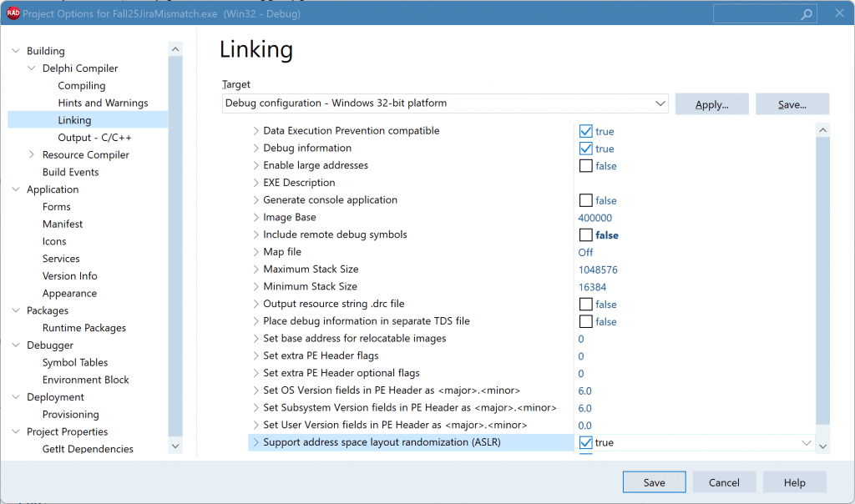Open Version Info settings

click(70, 275)
